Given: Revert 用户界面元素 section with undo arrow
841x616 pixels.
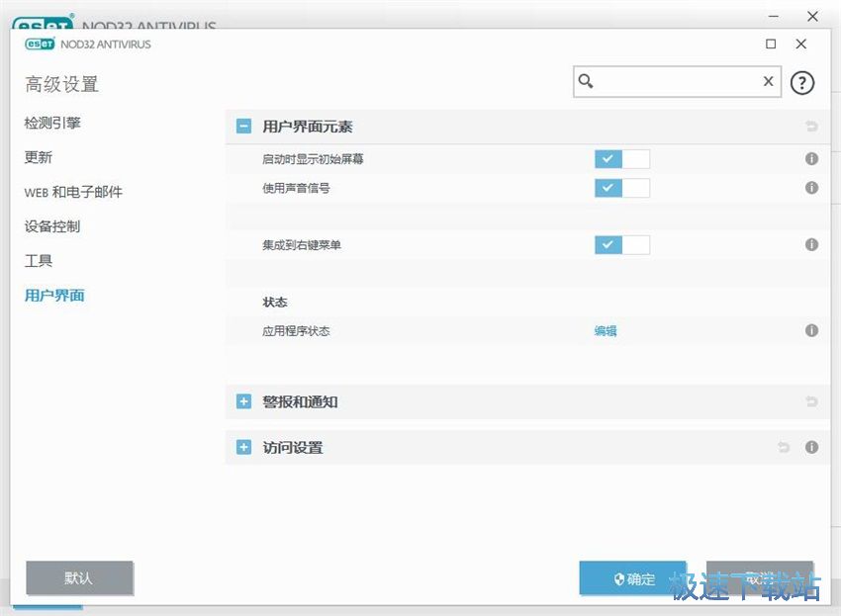Looking at the screenshot, I should [x=811, y=127].
